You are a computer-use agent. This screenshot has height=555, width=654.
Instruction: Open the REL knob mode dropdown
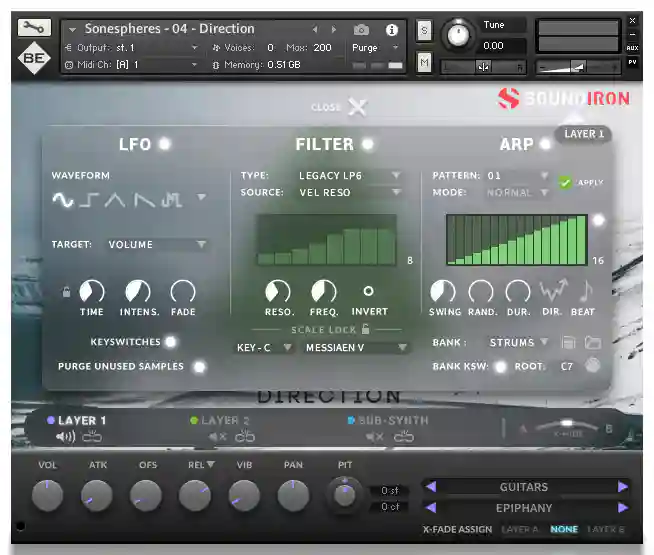click(x=210, y=464)
